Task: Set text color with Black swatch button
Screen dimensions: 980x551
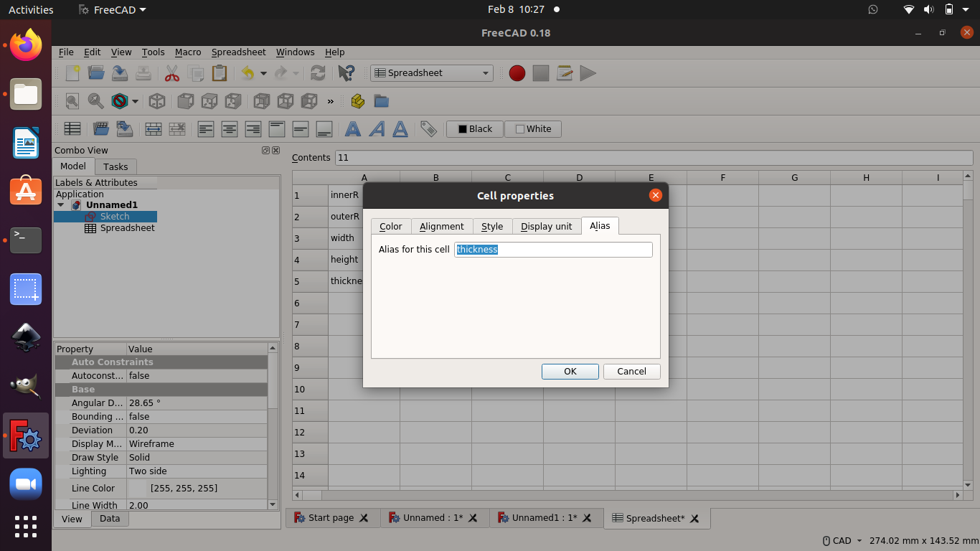Action: (474, 129)
